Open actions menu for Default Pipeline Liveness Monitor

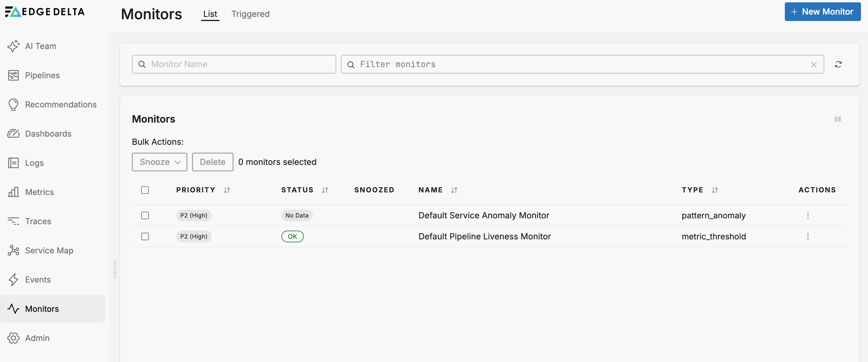(x=807, y=236)
